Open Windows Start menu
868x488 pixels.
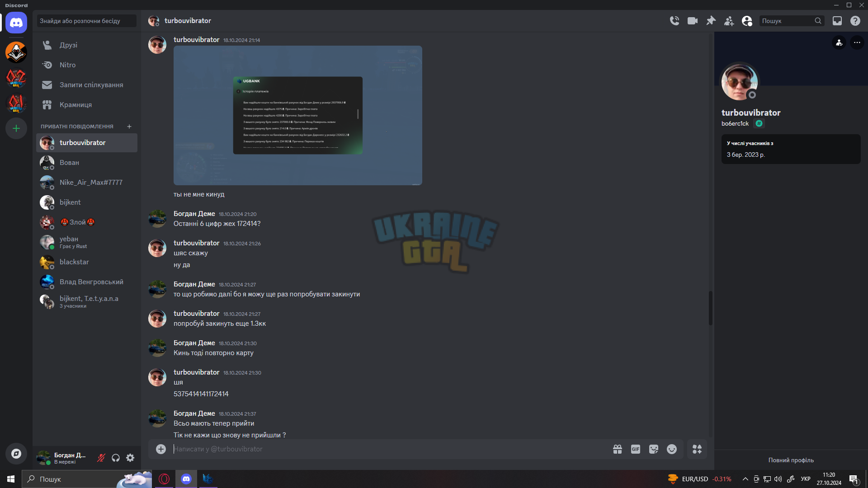click(x=11, y=479)
